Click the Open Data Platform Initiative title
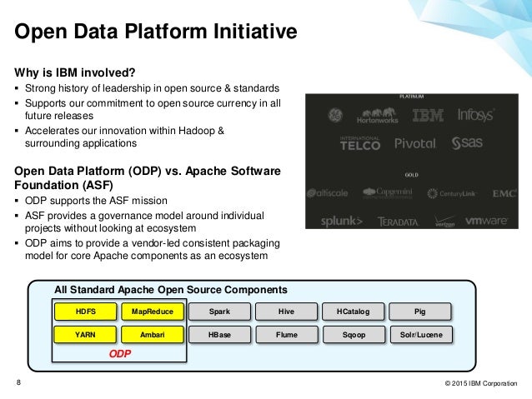 156,31
